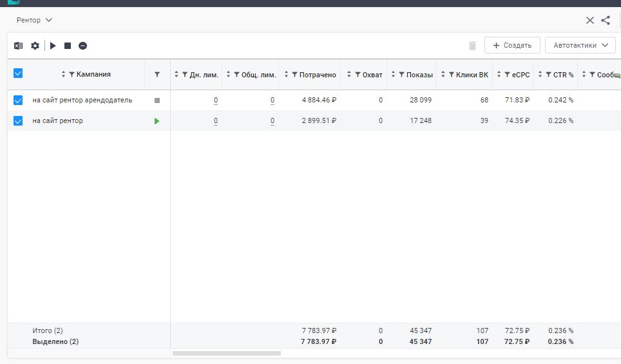
Task: Click the circle minus archive icon
Action: point(82,46)
